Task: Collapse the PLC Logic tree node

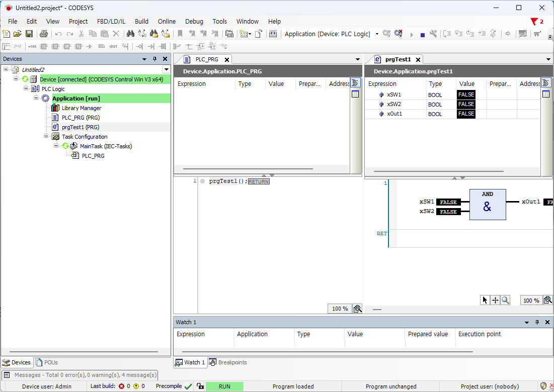Action: tap(26, 88)
